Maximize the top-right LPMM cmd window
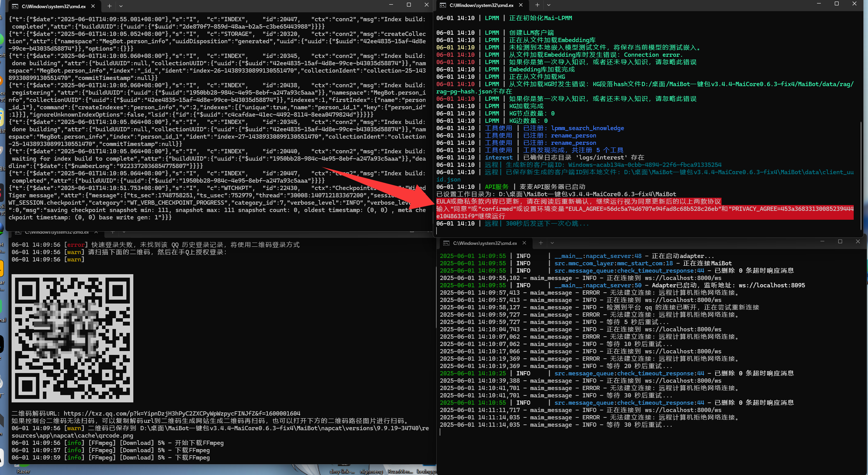 click(x=837, y=3)
